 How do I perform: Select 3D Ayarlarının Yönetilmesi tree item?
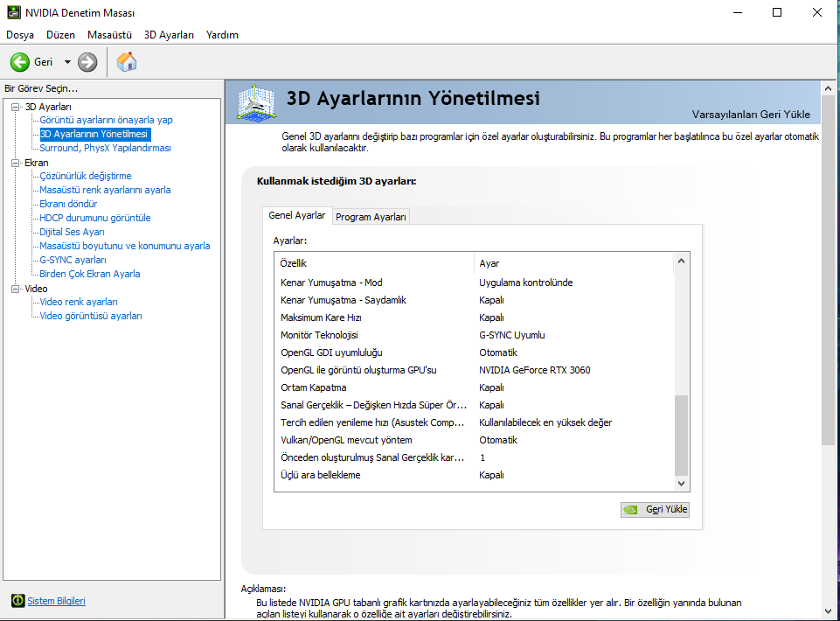[x=95, y=134]
